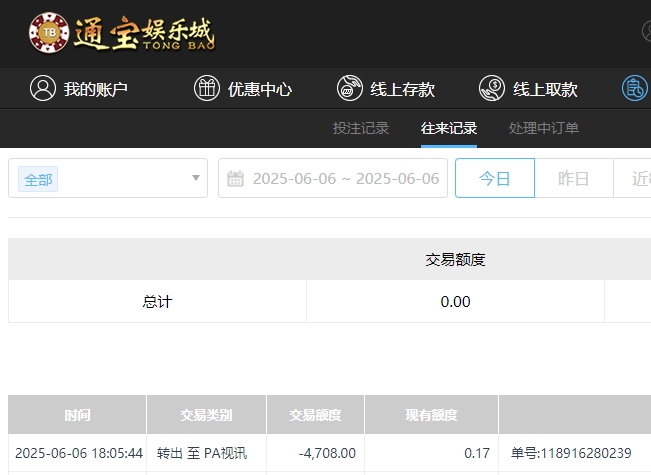The width and height of the screenshot is (651, 475).
Task: Click the 通宝娱乐城 title text
Action: [144, 33]
